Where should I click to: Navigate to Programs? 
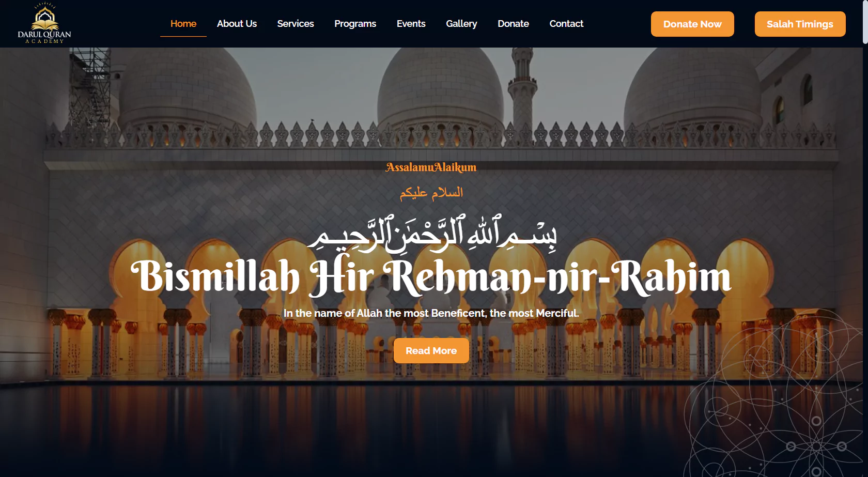coord(355,24)
